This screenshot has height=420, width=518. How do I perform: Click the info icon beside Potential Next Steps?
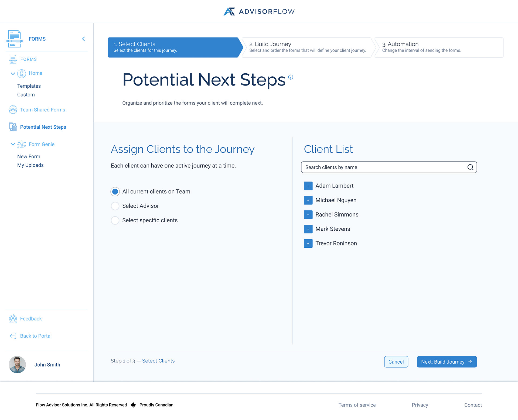(x=291, y=77)
